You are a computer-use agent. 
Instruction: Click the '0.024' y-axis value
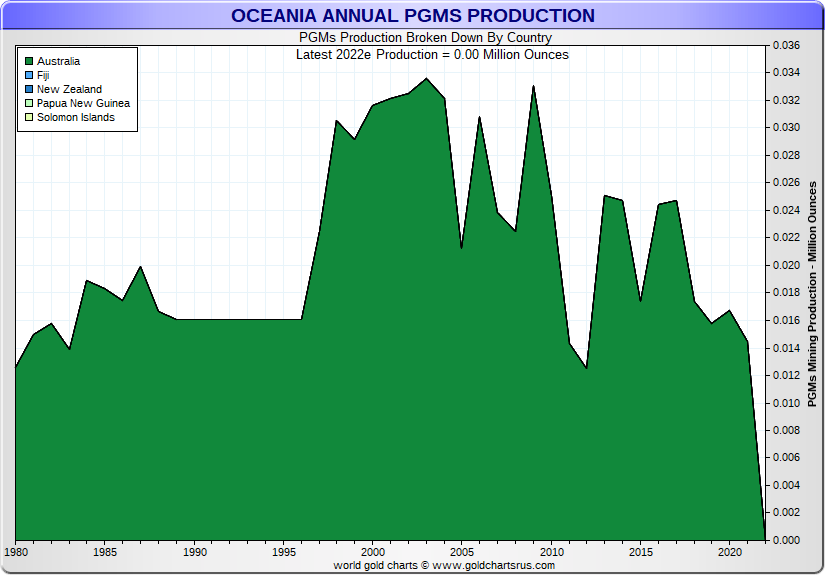pyautogui.click(x=786, y=210)
